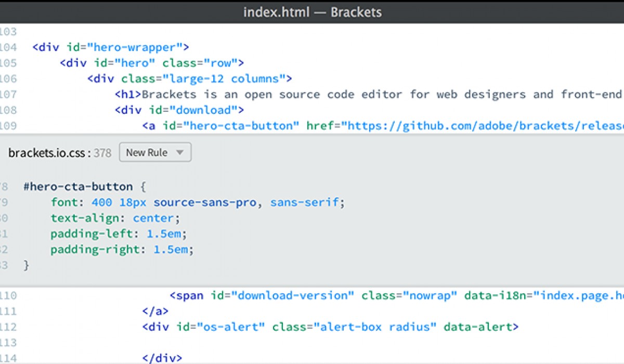
Task: Click the center value of text-align
Action: click(x=153, y=217)
